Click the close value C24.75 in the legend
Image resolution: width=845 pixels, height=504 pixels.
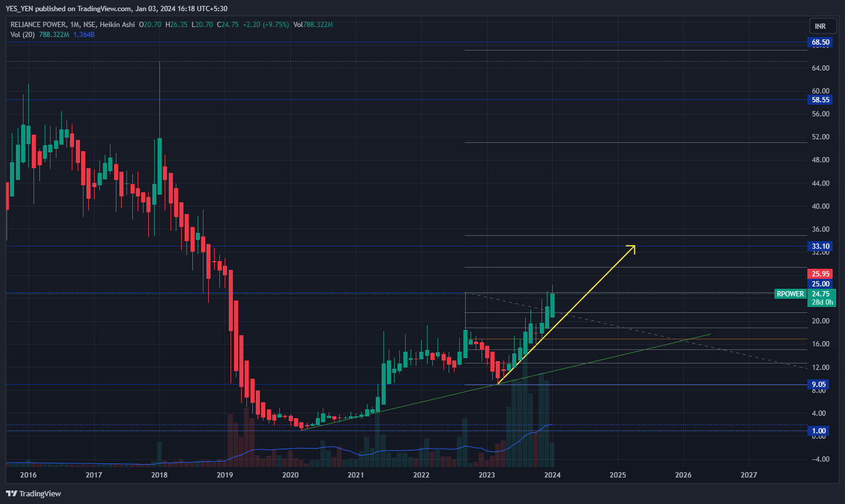tap(228, 25)
